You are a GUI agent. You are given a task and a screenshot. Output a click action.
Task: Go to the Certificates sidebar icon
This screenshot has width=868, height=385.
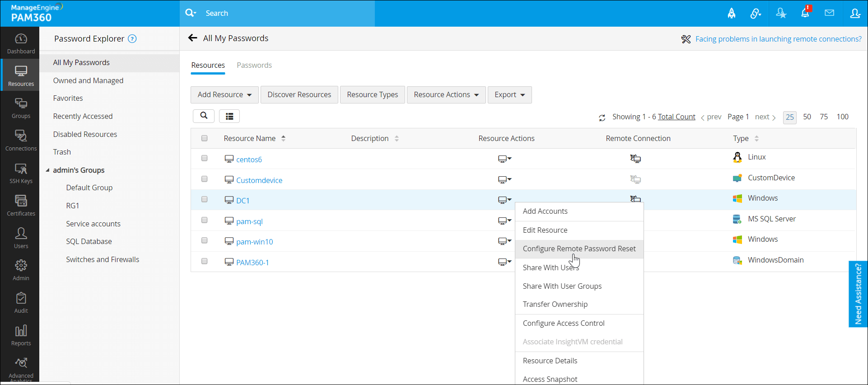click(x=21, y=206)
